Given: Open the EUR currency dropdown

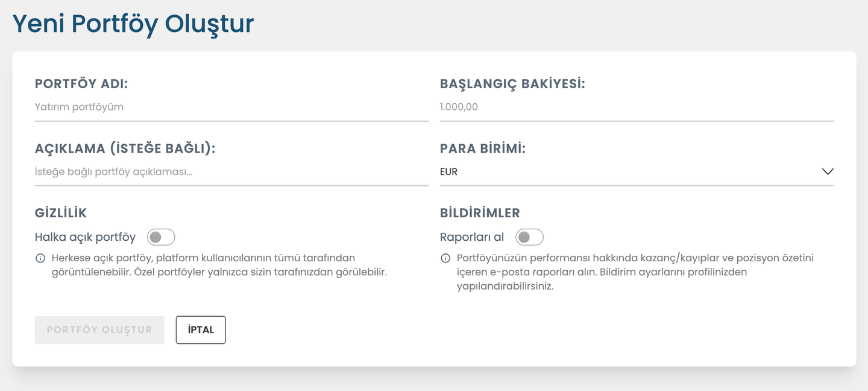Looking at the screenshot, I should [x=627, y=172].
